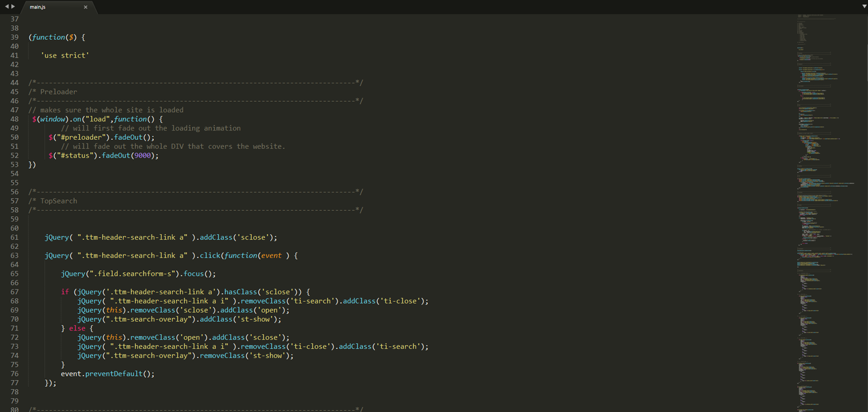Click the '/* Preloader' comment
The image size is (868, 412).
tap(53, 92)
